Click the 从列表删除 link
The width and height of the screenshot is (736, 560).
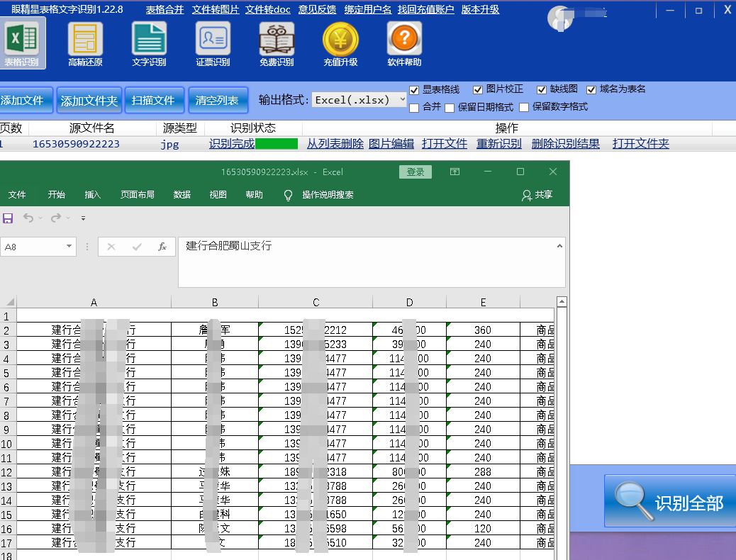click(x=335, y=144)
